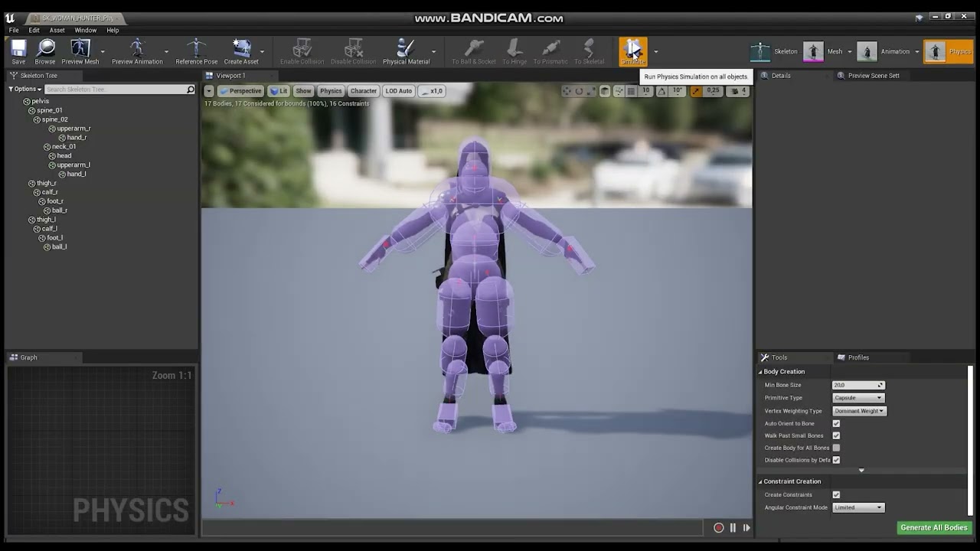980x551 pixels.
Task: Start the Simulate physics button
Action: (633, 52)
